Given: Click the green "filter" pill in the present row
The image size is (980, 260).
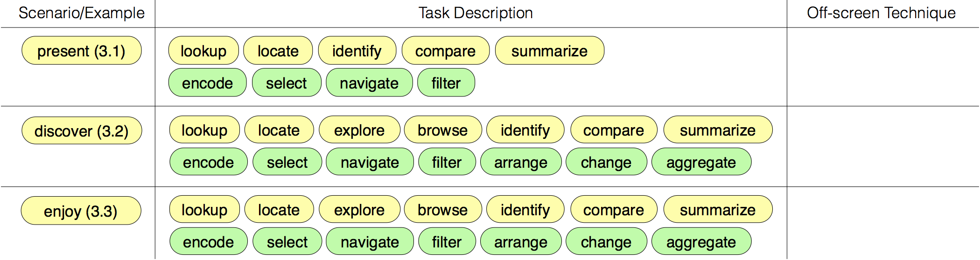Looking at the screenshot, I should [446, 83].
